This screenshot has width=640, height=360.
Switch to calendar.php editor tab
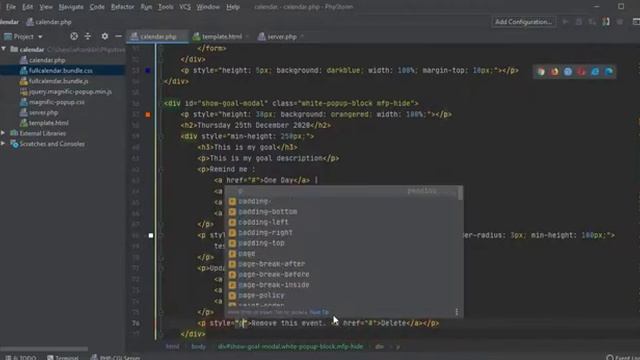(x=158, y=37)
